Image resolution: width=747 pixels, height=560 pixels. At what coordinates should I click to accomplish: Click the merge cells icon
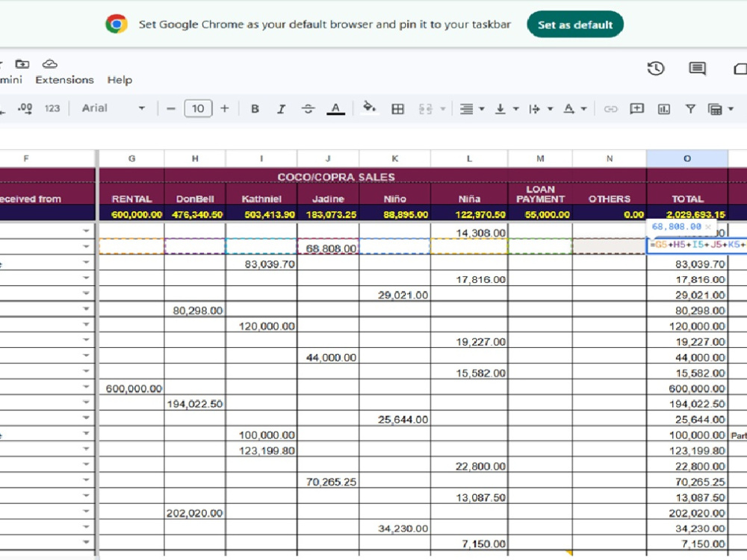click(x=426, y=108)
